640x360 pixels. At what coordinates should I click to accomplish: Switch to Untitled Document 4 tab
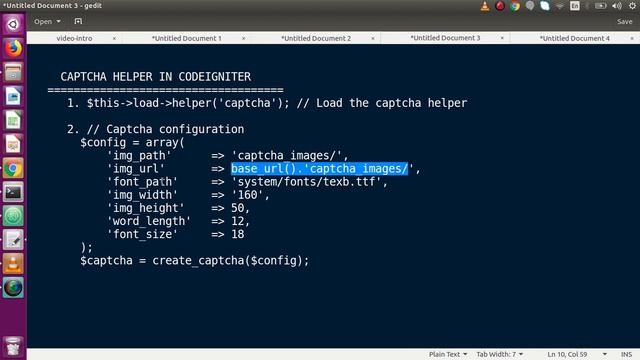[575, 38]
